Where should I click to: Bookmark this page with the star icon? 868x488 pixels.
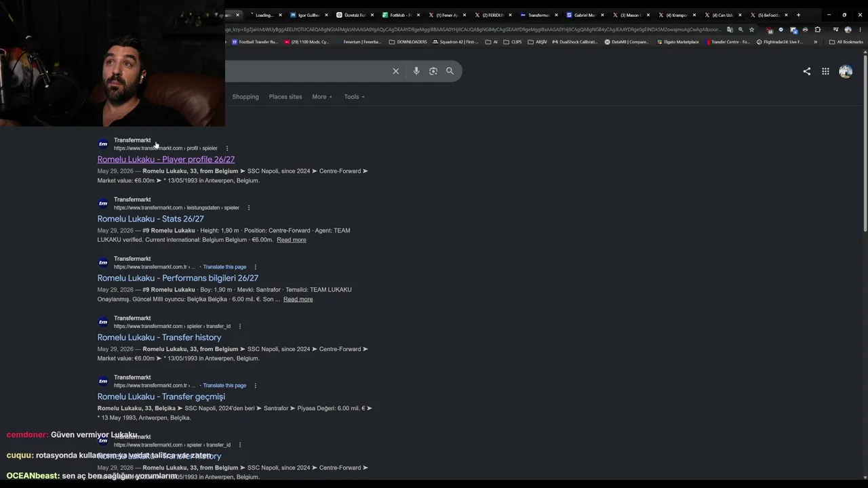751,30
